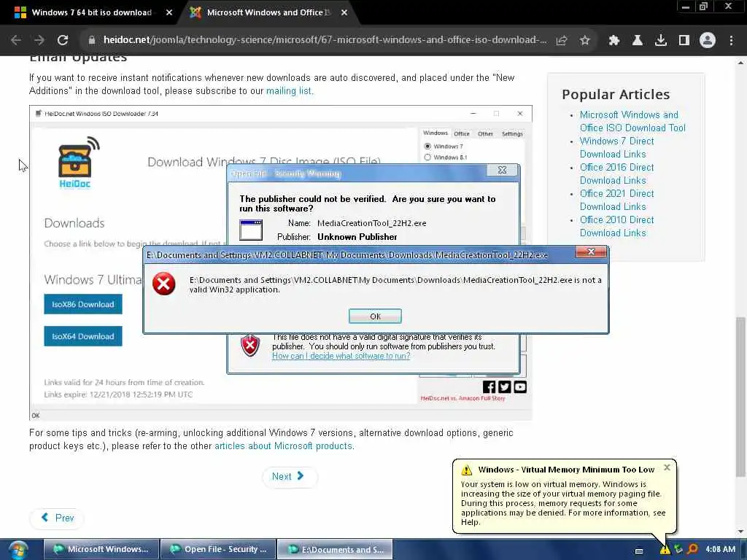Click the orange magnifier tray icon
Image resolution: width=747 pixels, height=560 pixels.
(692, 550)
